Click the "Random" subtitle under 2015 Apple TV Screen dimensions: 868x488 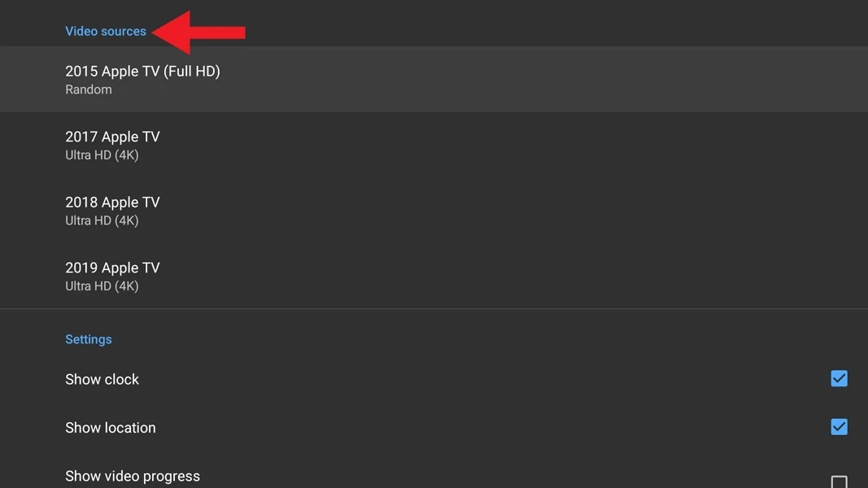[89, 89]
